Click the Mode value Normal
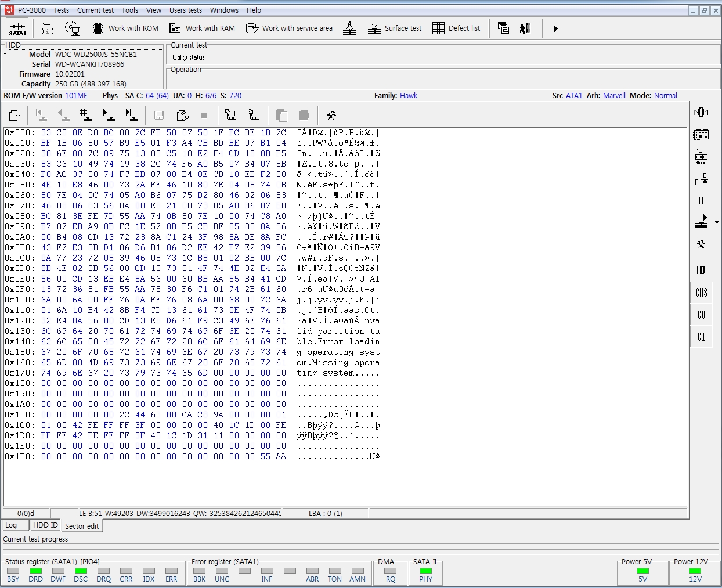This screenshot has width=722, height=588. click(666, 96)
